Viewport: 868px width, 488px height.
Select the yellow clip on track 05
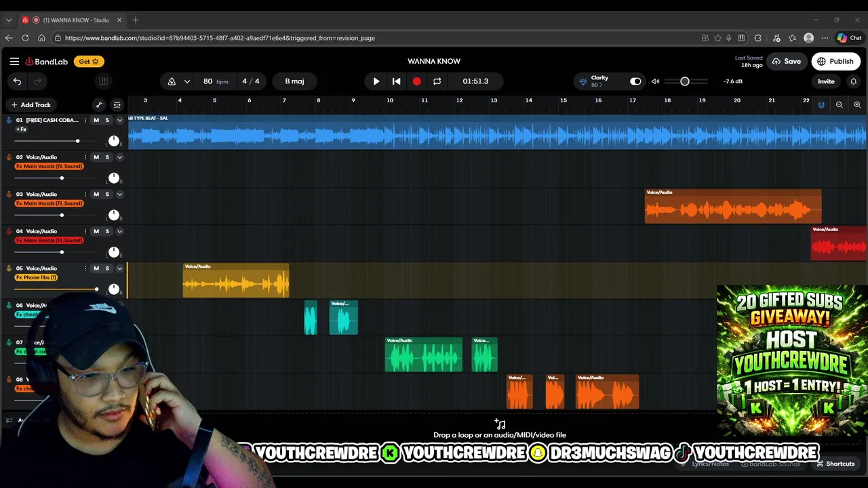[x=236, y=281]
